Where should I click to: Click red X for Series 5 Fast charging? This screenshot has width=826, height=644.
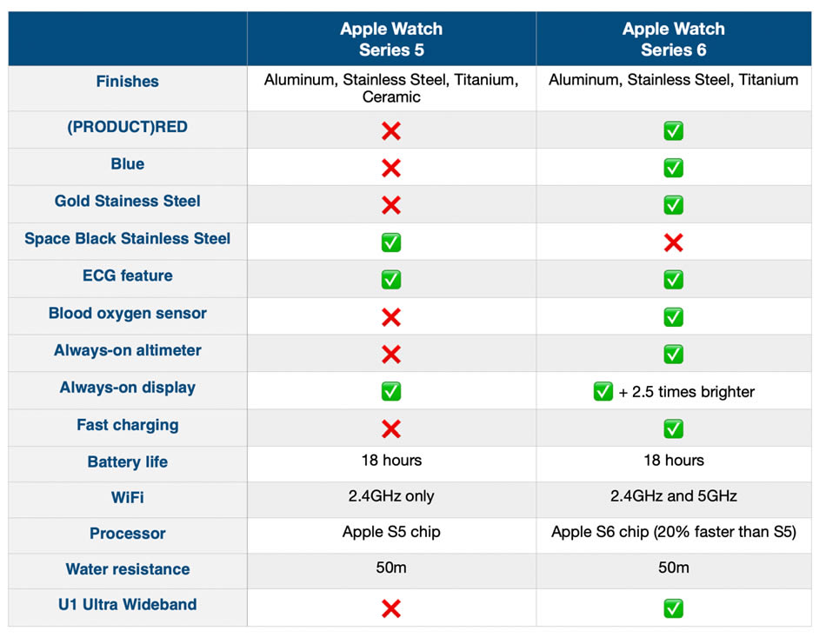tap(391, 428)
